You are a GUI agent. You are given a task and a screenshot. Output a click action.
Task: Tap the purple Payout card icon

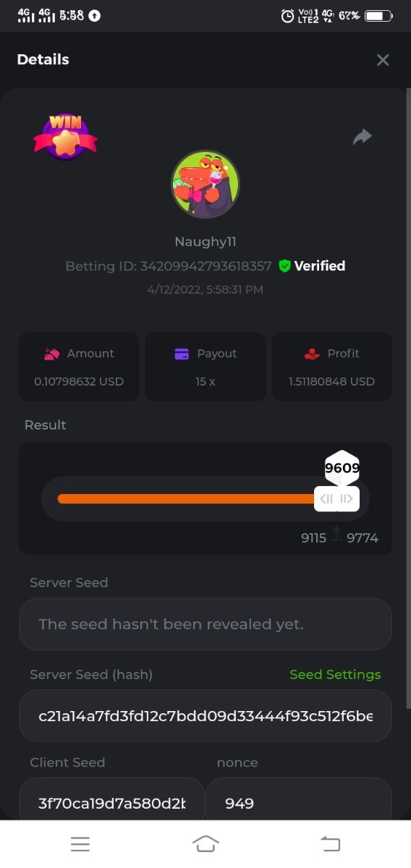[182, 354]
